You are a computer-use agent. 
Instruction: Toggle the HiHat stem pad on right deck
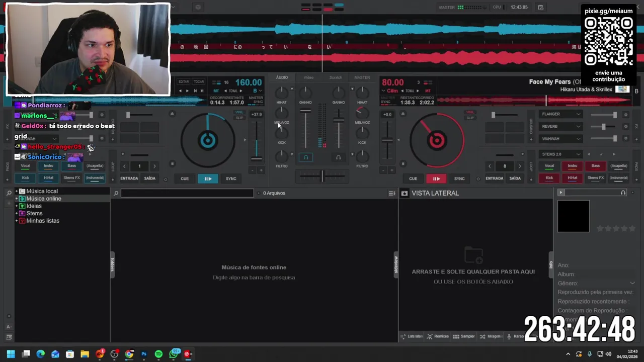click(573, 177)
